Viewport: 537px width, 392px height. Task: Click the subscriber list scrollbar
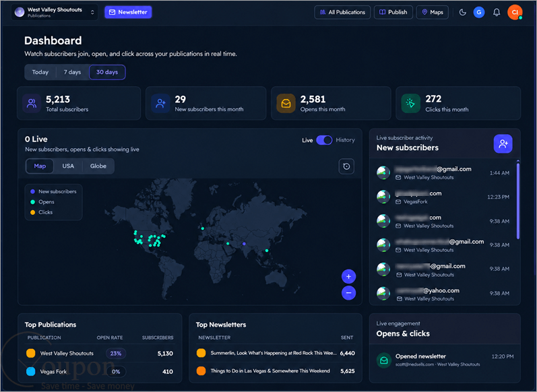click(x=518, y=201)
